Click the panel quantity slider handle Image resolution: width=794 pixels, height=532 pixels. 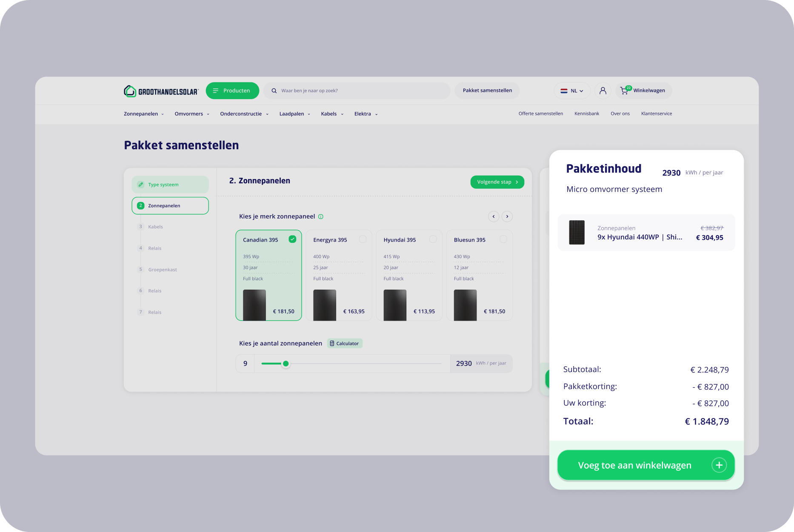(x=286, y=364)
